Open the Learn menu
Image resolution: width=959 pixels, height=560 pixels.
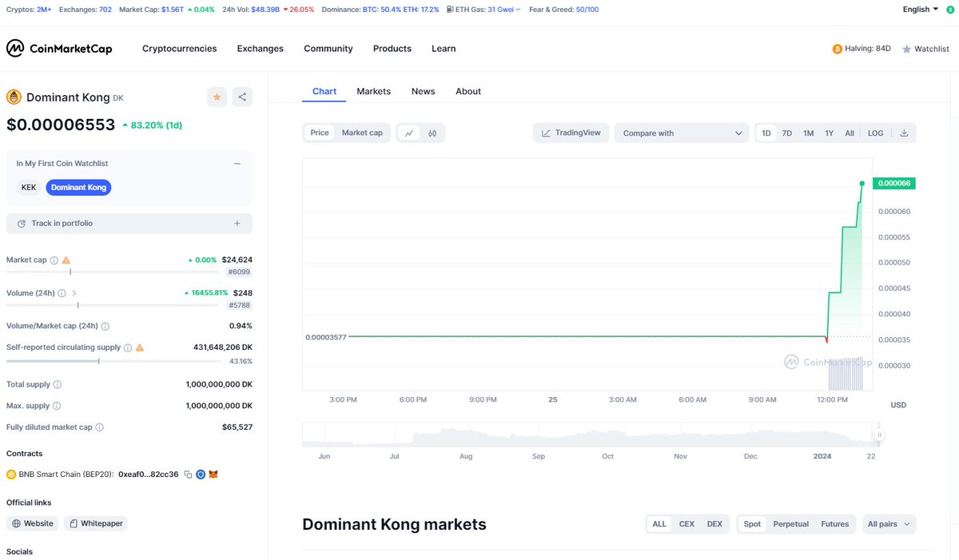444,49
